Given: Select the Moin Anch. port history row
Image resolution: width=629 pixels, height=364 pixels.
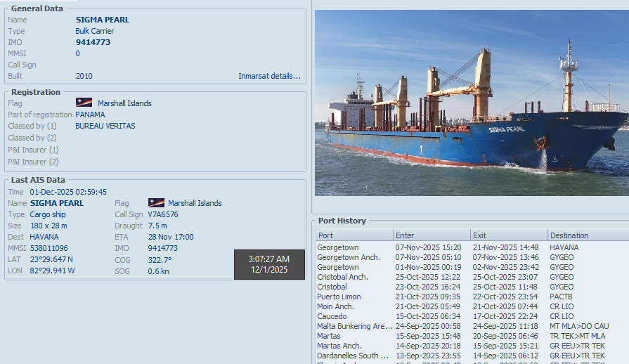Looking at the screenshot, I should coord(472,306).
